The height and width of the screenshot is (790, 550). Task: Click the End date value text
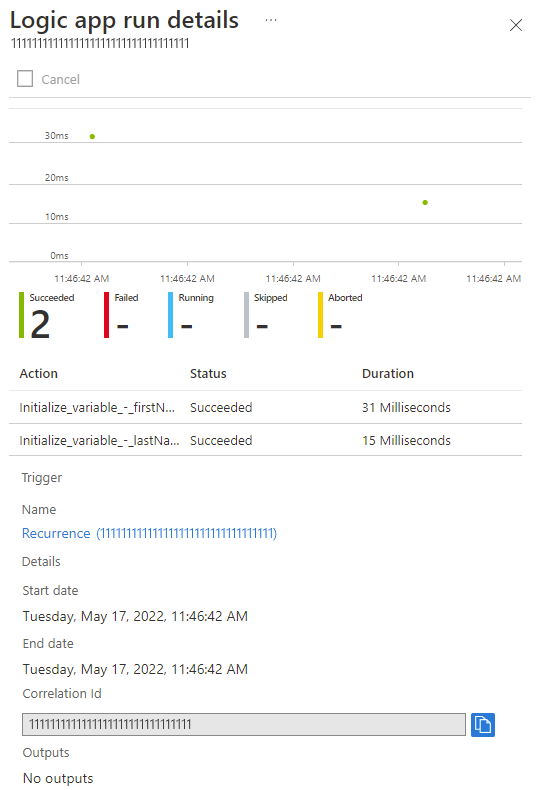[135, 669]
